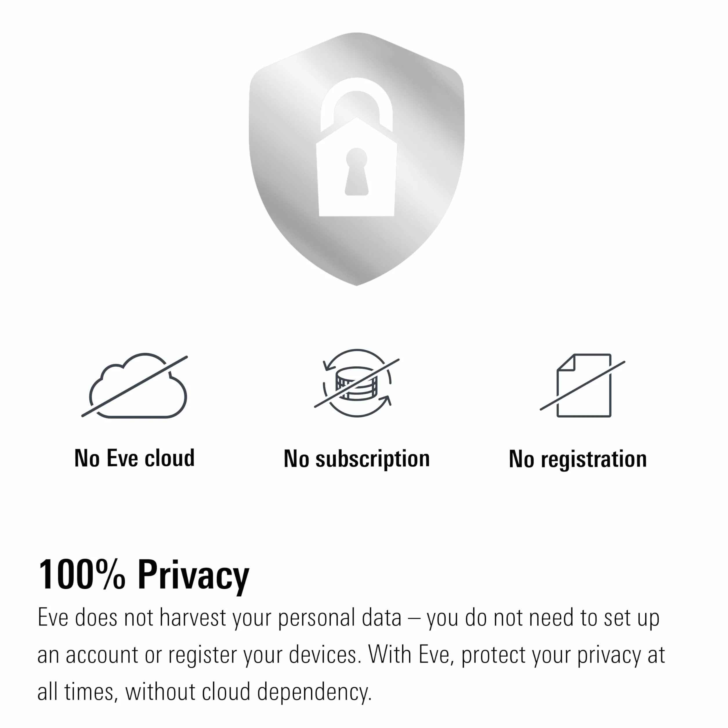Click the folded corner of the document icon
The image size is (728, 728).
(566, 363)
